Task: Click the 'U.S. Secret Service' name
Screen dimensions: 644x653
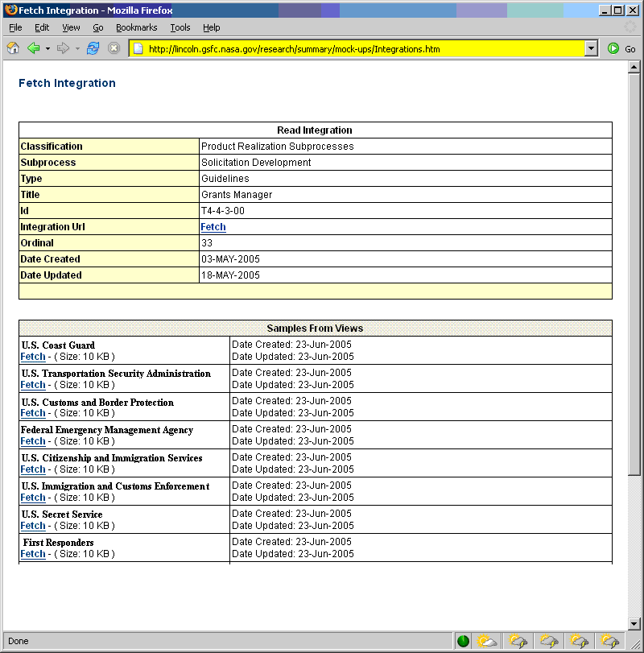Action: (62, 515)
